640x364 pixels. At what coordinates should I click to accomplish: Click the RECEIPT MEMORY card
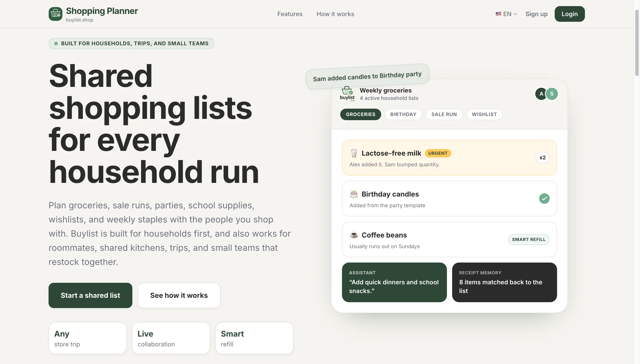click(504, 283)
